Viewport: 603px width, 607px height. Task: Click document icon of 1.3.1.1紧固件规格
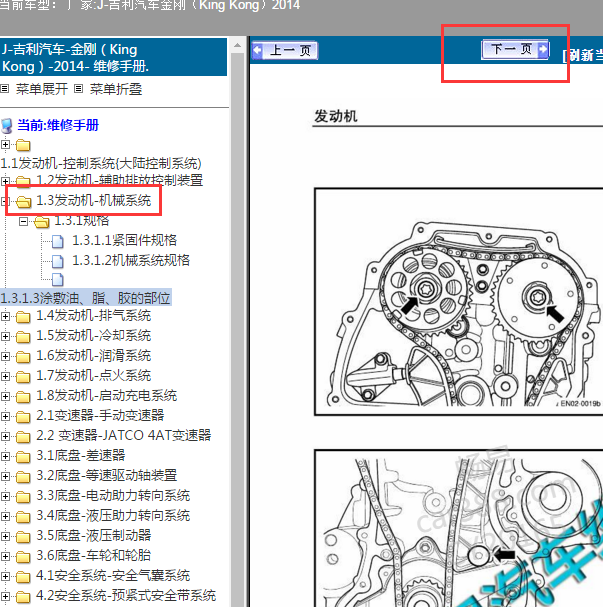[x=58, y=241]
